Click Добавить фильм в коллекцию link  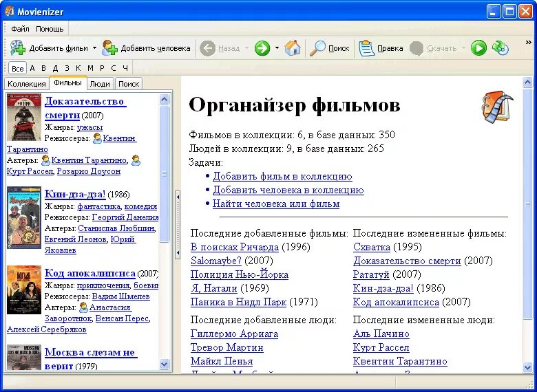[x=282, y=176]
